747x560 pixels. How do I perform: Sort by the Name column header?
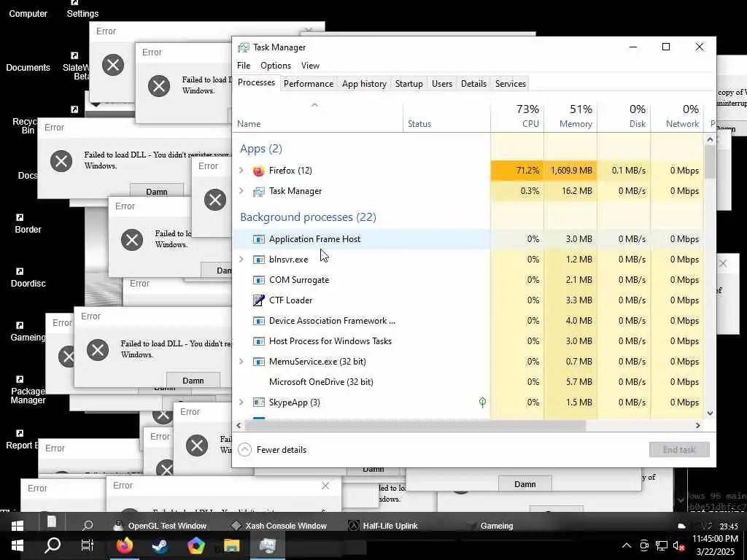click(x=318, y=116)
